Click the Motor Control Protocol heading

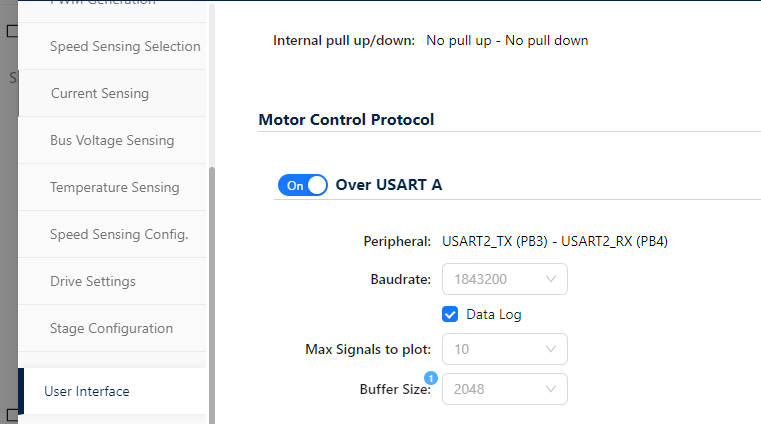tap(346, 120)
